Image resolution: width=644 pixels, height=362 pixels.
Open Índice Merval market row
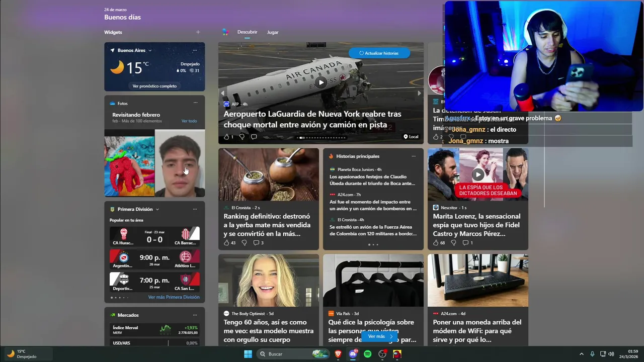(154, 330)
